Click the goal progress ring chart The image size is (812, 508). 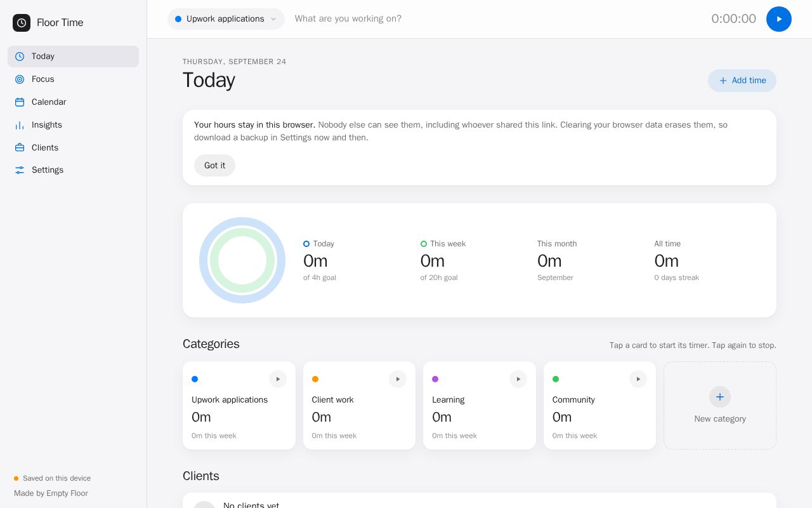tap(242, 260)
